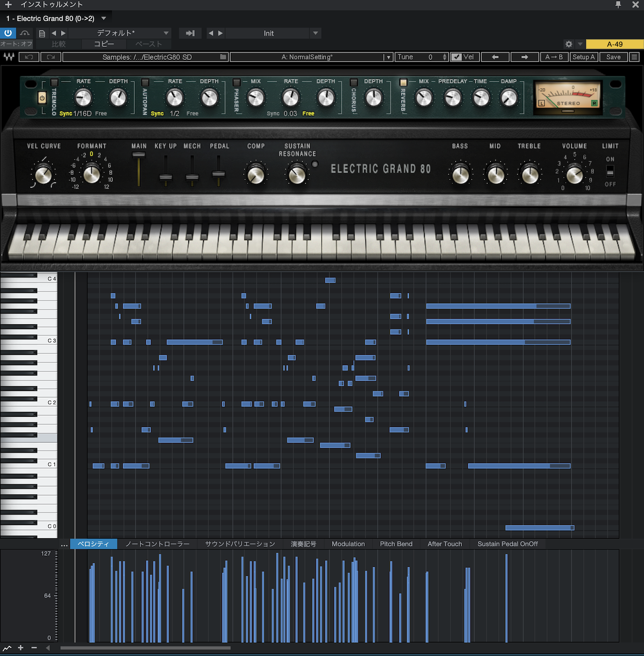Click the Waves undo arrow

click(x=29, y=57)
